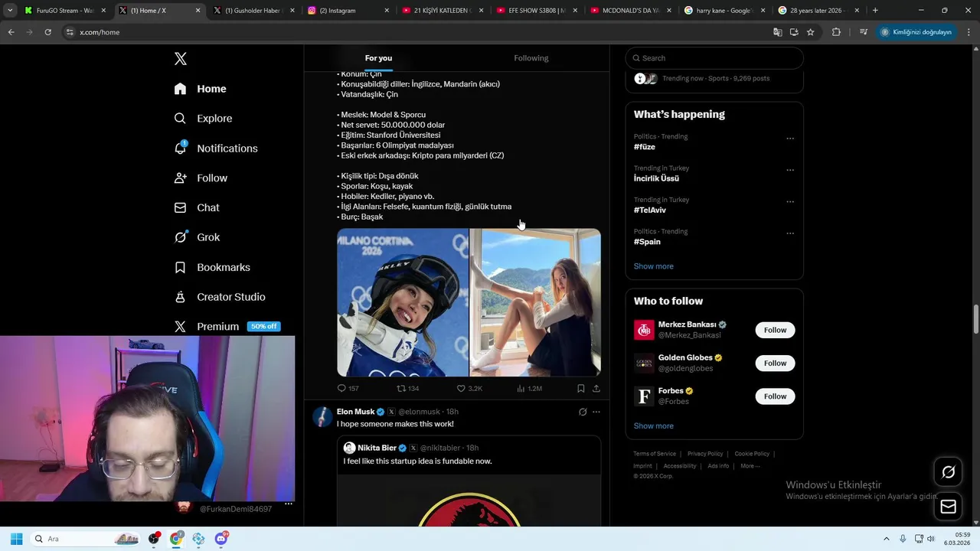Open Explore in sidebar

(x=203, y=119)
